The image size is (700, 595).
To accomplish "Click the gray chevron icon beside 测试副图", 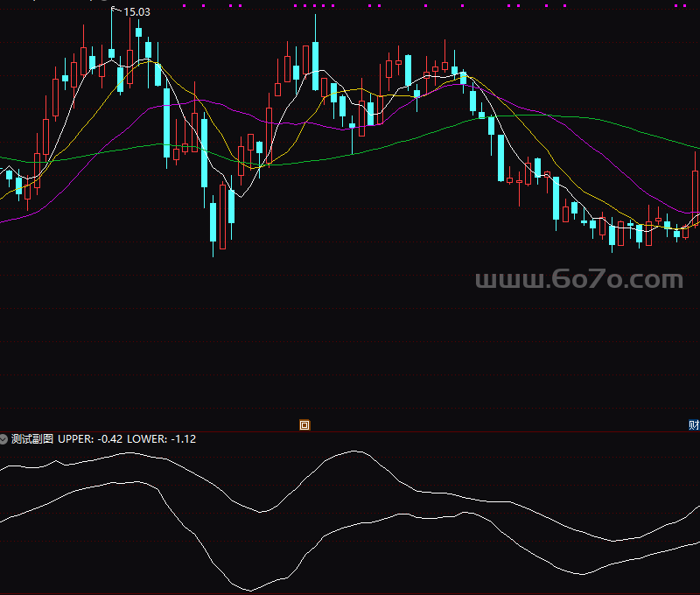I will click(3, 439).
